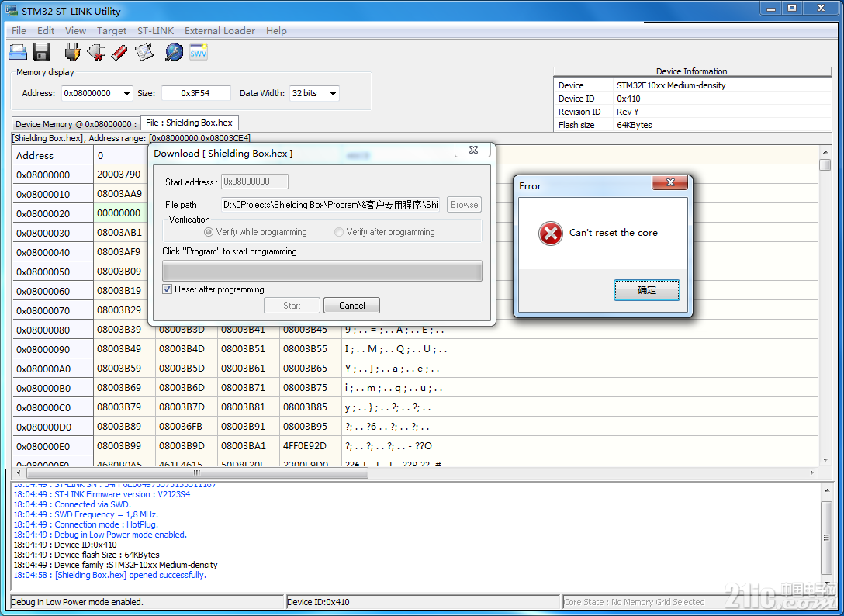Close the Error dialog with its X
Screen dimensions: 844x616
pyautogui.click(x=670, y=182)
